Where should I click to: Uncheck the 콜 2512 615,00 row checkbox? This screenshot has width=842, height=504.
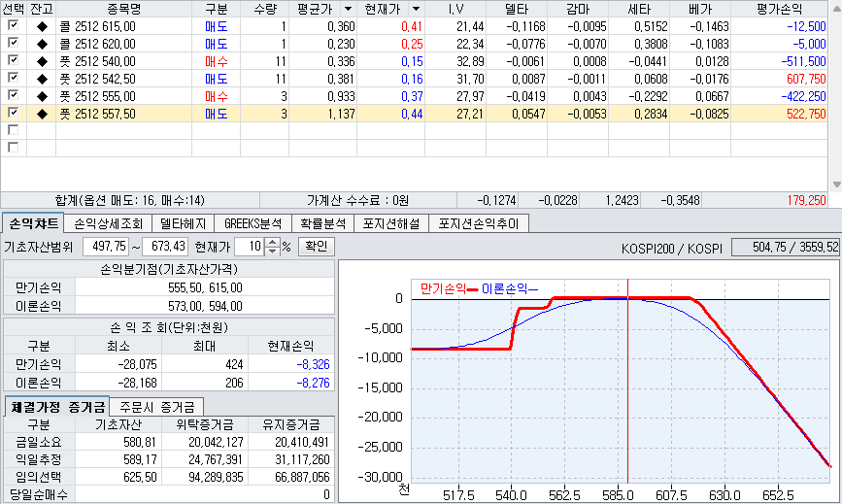pyautogui.click(x=14, y=26)
